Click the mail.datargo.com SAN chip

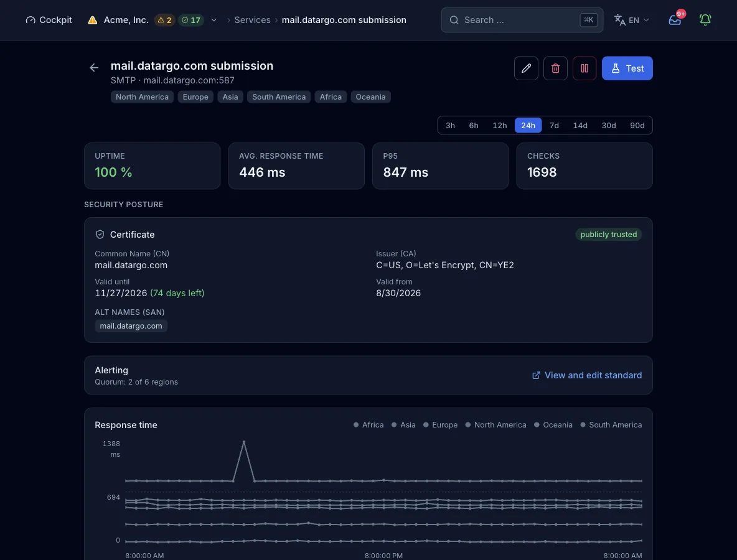(131, 326)
